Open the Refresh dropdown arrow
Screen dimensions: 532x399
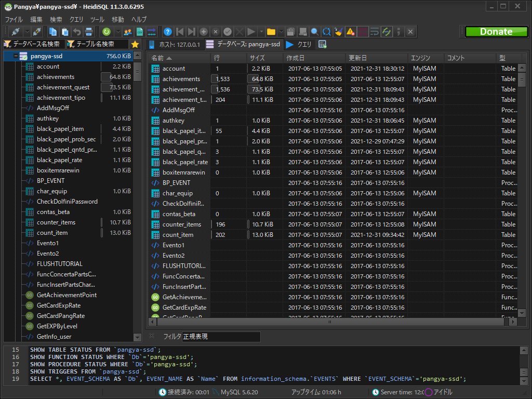point(117,32)
